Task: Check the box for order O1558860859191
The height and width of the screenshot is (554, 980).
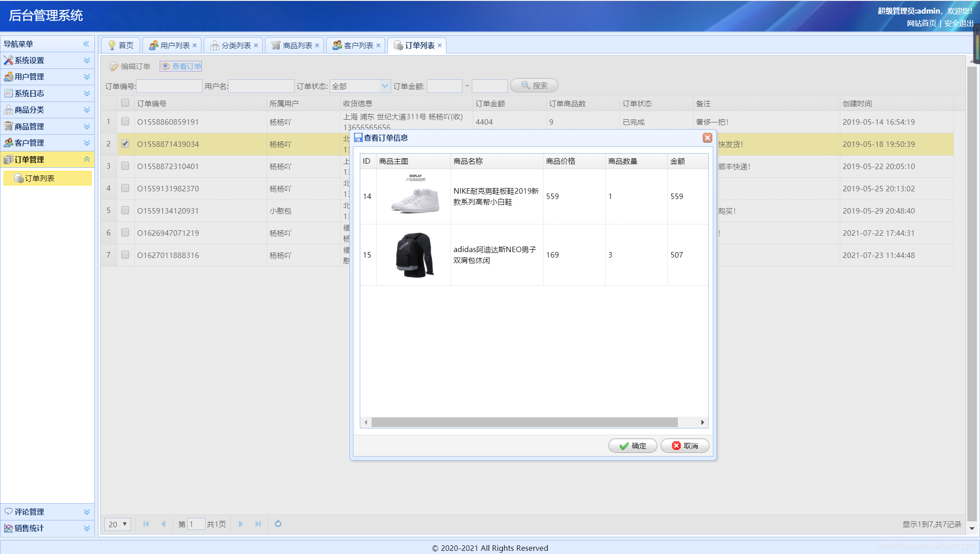Action: point(125,121)
